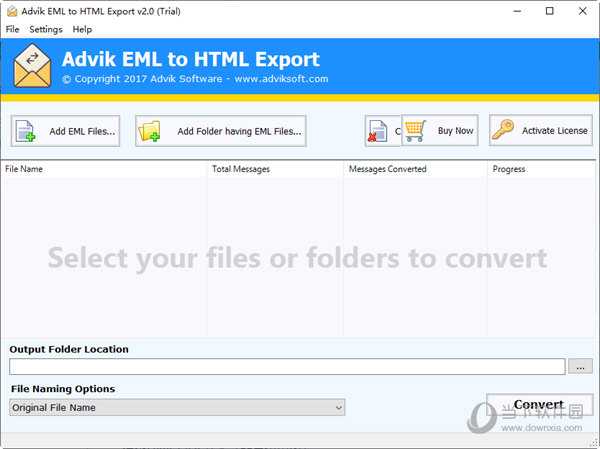Open the Help menu
Screen dimensions: 600x449
[82, 29]
